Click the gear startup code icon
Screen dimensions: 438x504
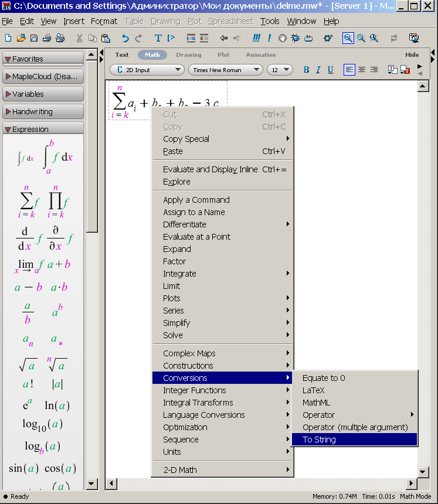[328, 38]
